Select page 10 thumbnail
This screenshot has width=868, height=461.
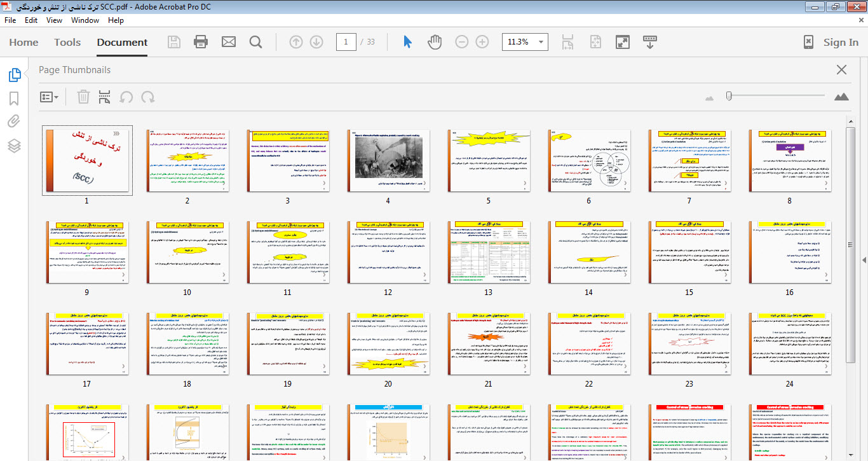click(x=187, y=252)
